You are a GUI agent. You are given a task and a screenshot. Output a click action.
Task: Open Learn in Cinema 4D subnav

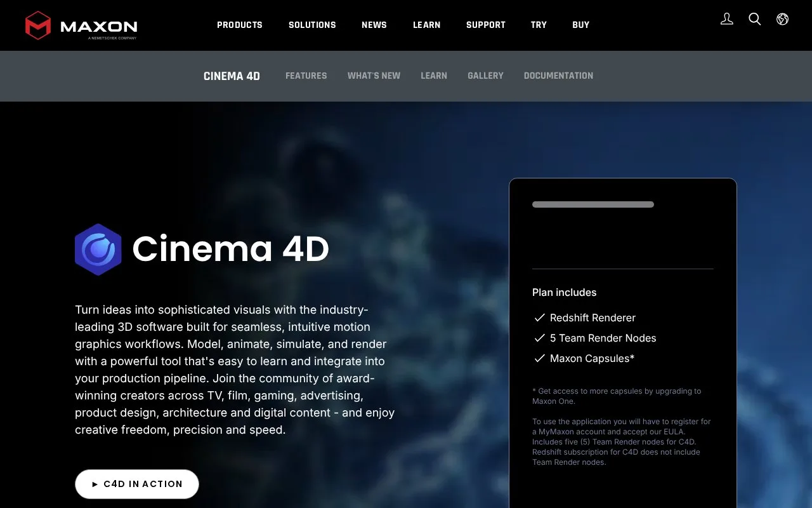point(434,76)
